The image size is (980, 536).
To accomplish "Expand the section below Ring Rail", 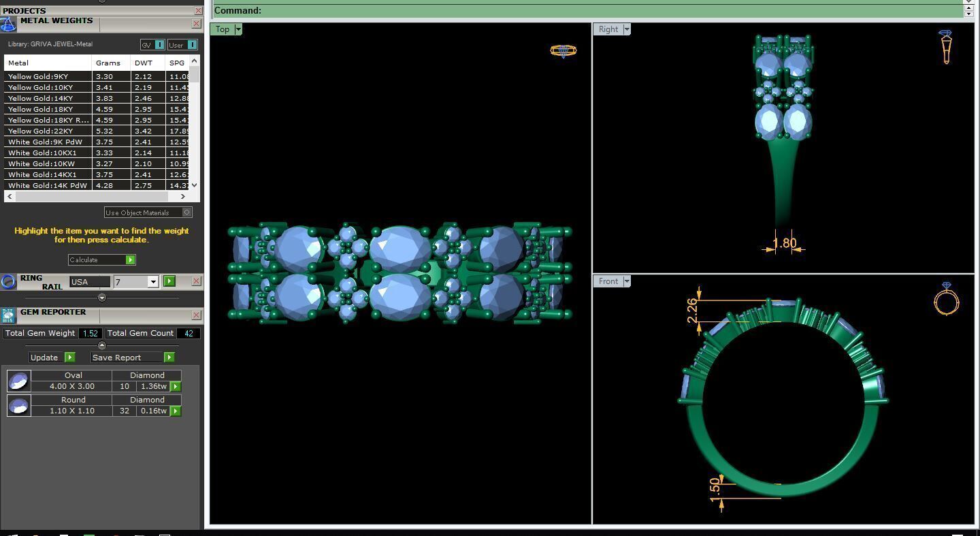I will tap(102, 298).
